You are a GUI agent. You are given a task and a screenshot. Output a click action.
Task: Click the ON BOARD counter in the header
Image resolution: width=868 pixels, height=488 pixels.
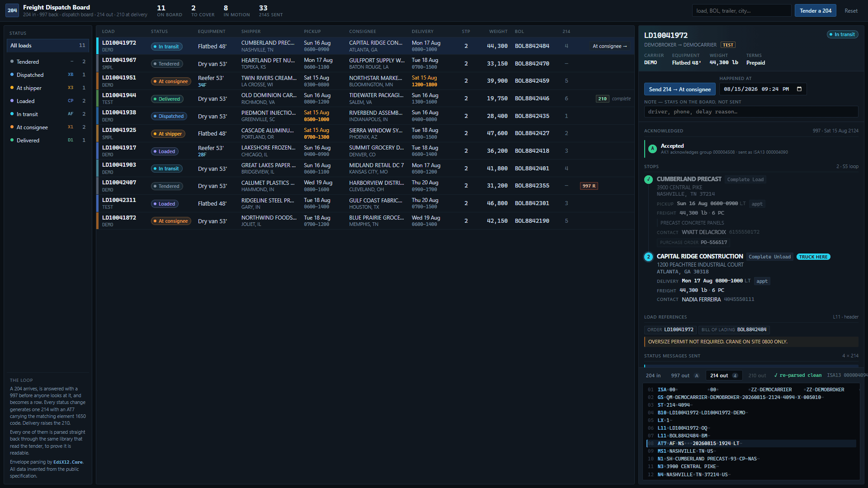(170, 11)
